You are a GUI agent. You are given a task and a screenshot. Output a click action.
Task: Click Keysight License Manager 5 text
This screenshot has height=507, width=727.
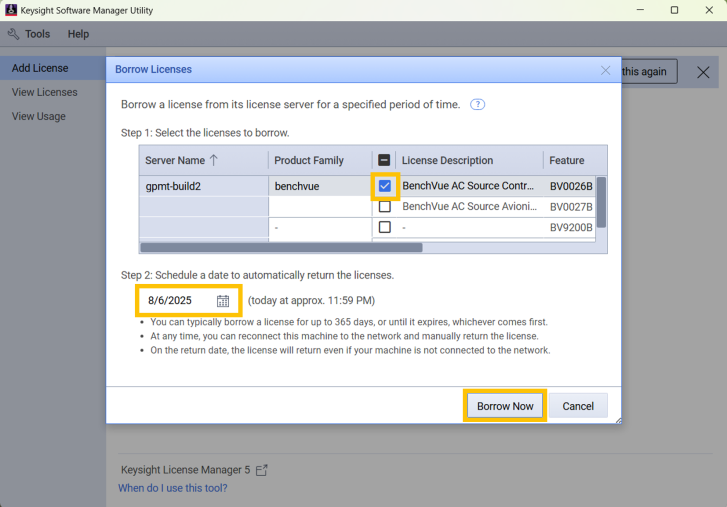click(x=185, y=470)
